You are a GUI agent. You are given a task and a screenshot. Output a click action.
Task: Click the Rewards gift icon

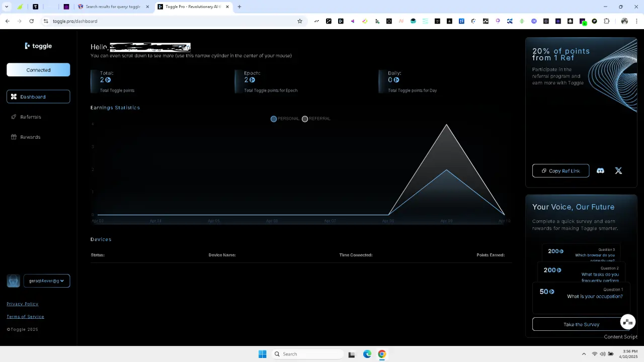point(14,137)
